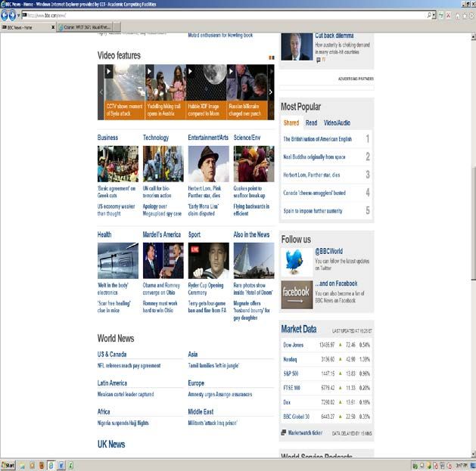476x471 pixels.
Task: Show next videos with the right carousel arrow
Action: 271,92
